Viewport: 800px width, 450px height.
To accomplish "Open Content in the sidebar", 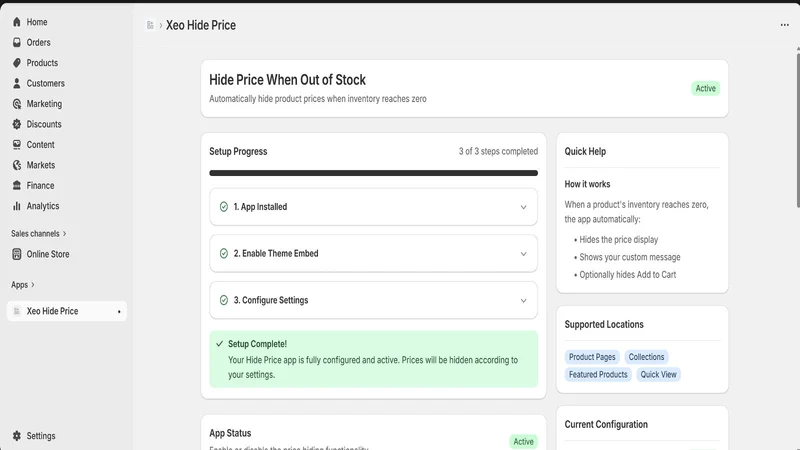I will tap(40, 144).
